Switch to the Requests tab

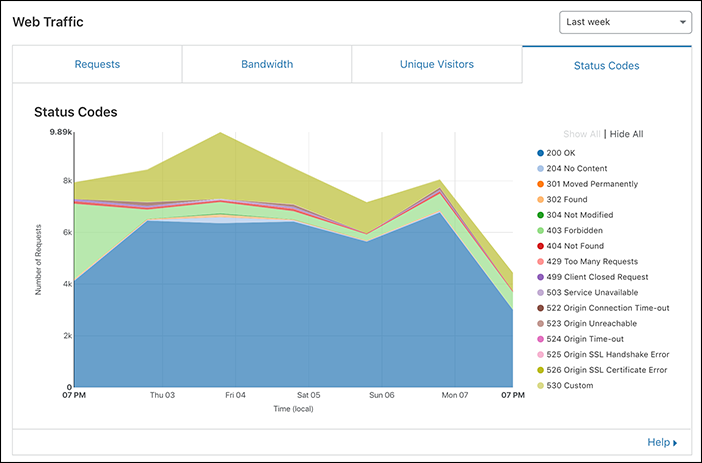(x=97, y=65)
